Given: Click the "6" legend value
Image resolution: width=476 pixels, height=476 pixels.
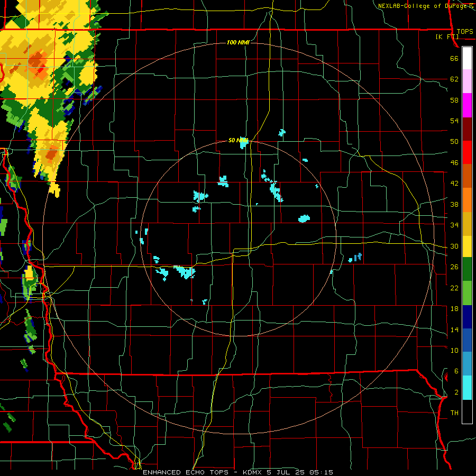Looking at the screenshot, I should click(456, 371).
